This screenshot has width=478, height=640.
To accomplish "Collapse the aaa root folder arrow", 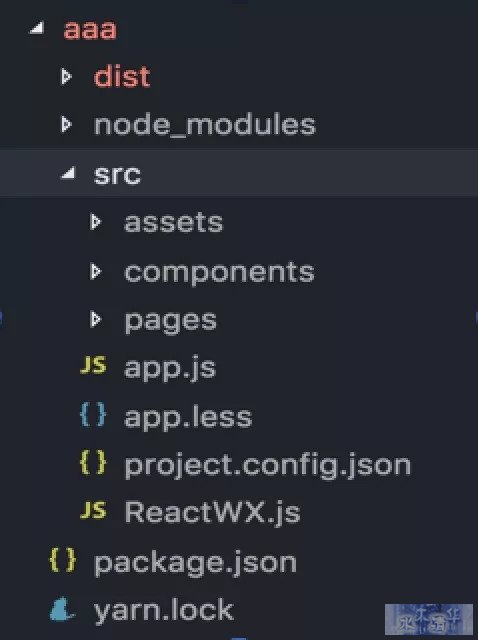I will coord(37,28).
